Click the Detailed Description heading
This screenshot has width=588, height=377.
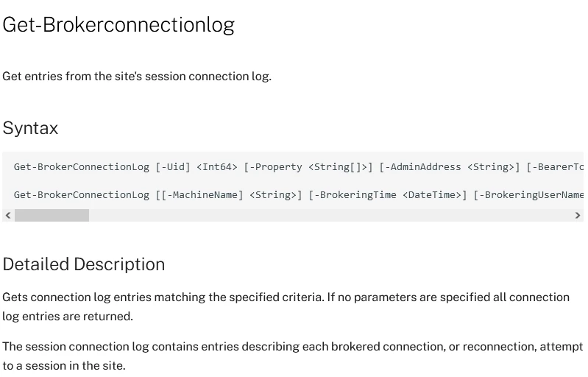(83, 264)
